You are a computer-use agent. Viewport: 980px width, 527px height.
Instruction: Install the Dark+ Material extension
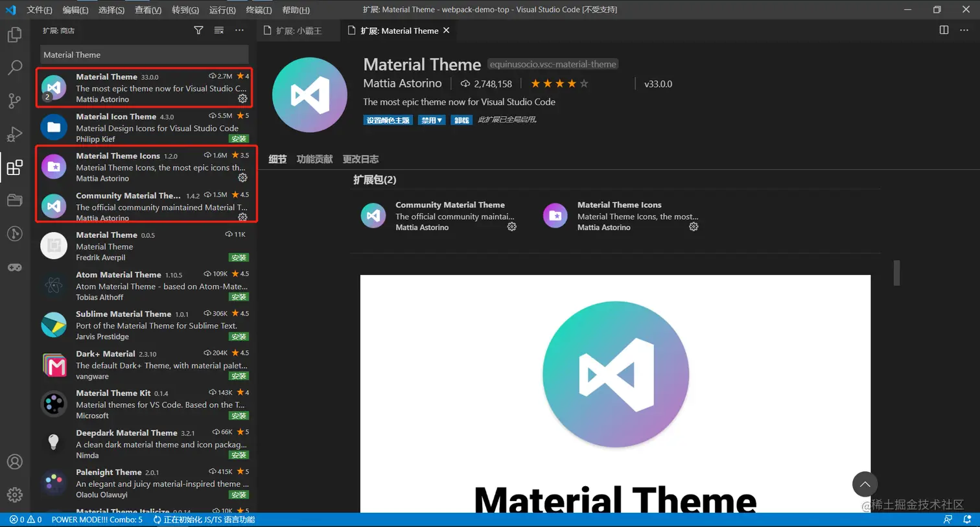(239, 376)
